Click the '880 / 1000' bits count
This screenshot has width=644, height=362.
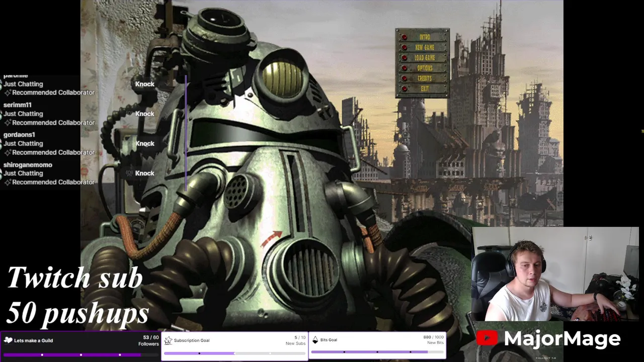click(x=434, y=337)
